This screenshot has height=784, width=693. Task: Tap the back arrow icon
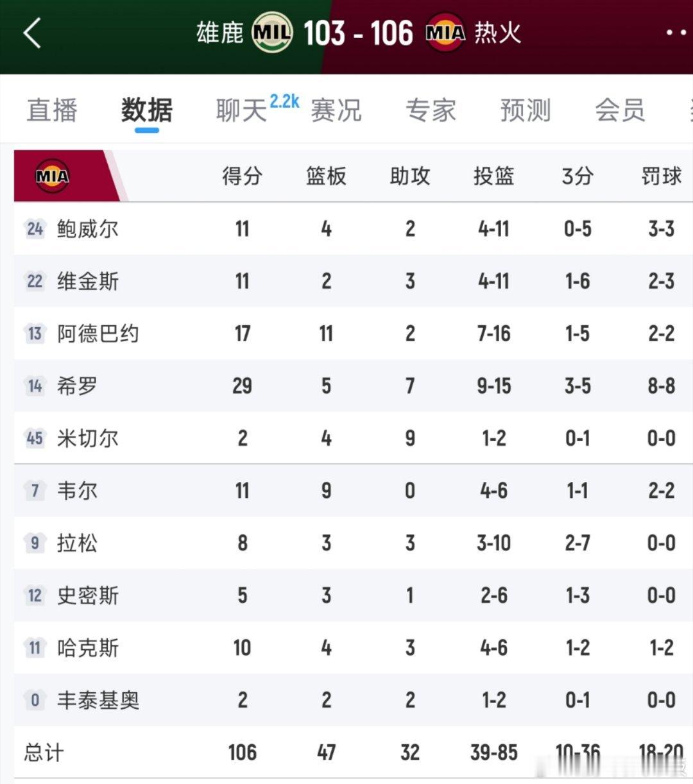(33, 33)
